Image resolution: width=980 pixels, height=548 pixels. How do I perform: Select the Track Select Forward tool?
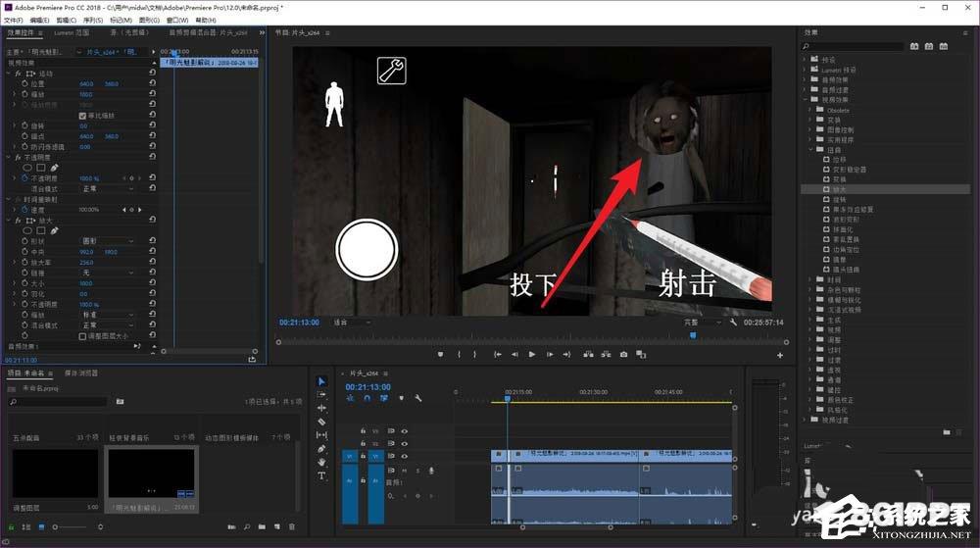coord(321,395)
